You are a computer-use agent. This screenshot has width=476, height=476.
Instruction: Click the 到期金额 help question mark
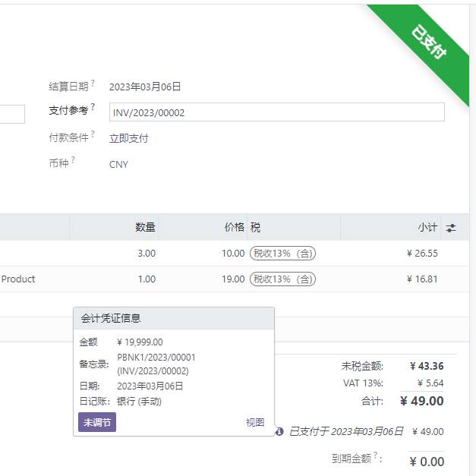376,455
